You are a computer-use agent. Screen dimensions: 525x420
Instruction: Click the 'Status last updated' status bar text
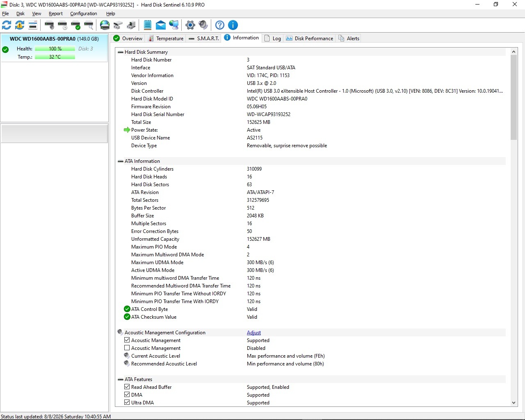pyautogui.click(x=56, y=417)
